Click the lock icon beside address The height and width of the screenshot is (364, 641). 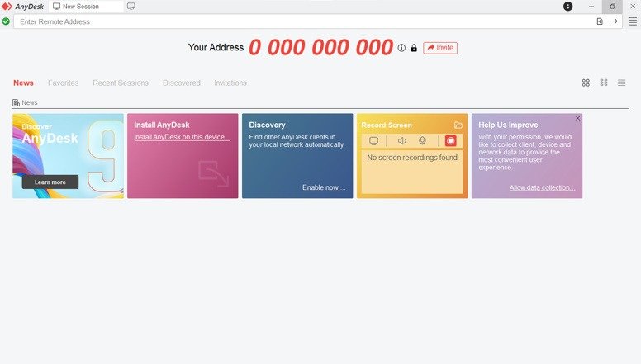pyautogui.click(x=414, y=48)
